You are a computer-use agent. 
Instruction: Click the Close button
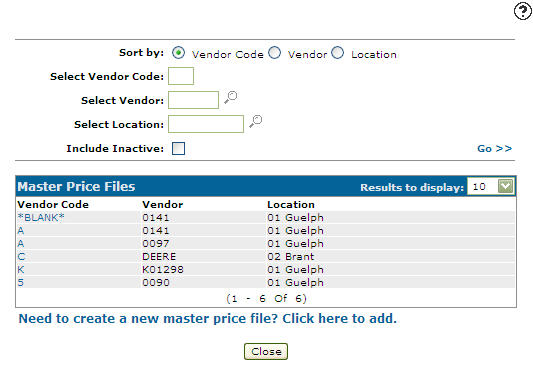(x=266, y=351)
